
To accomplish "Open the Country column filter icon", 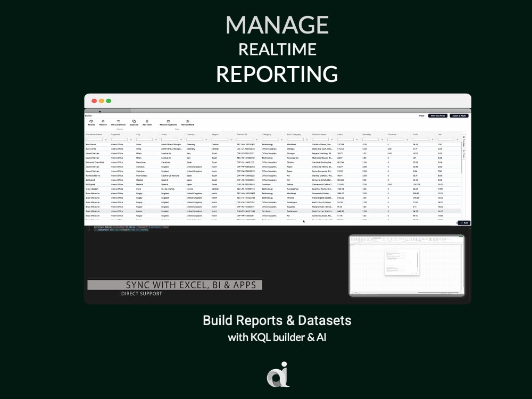I will click(x=206, y=140).
